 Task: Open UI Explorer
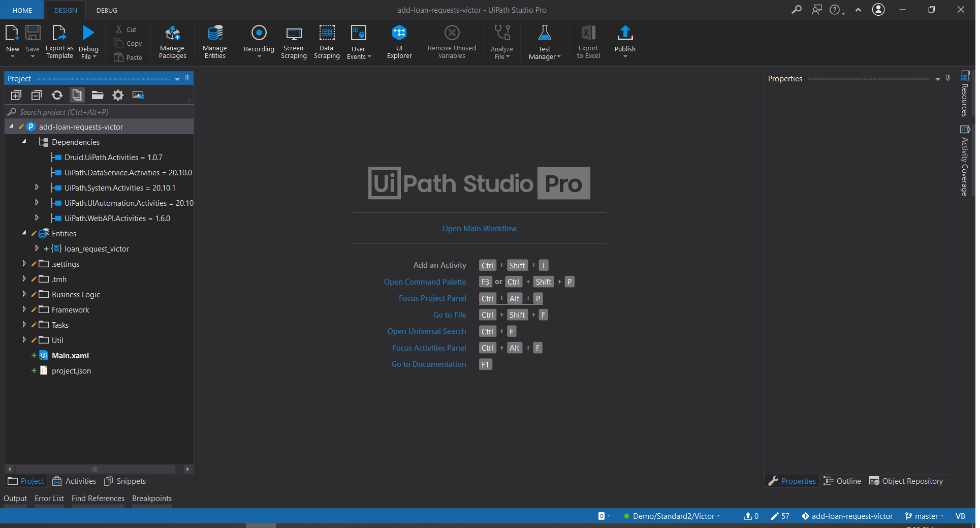(x=399, y=42)
